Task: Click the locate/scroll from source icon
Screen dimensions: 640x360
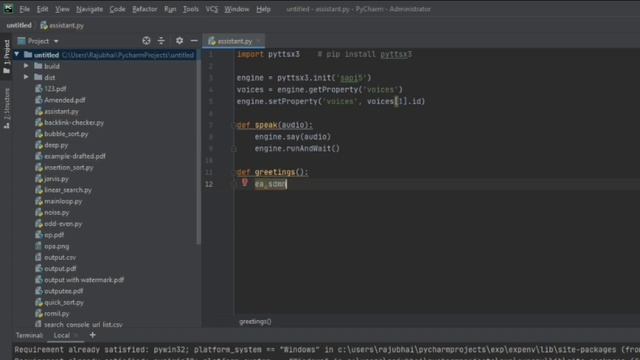Action: pyautogui.click(x=146, y=41)
